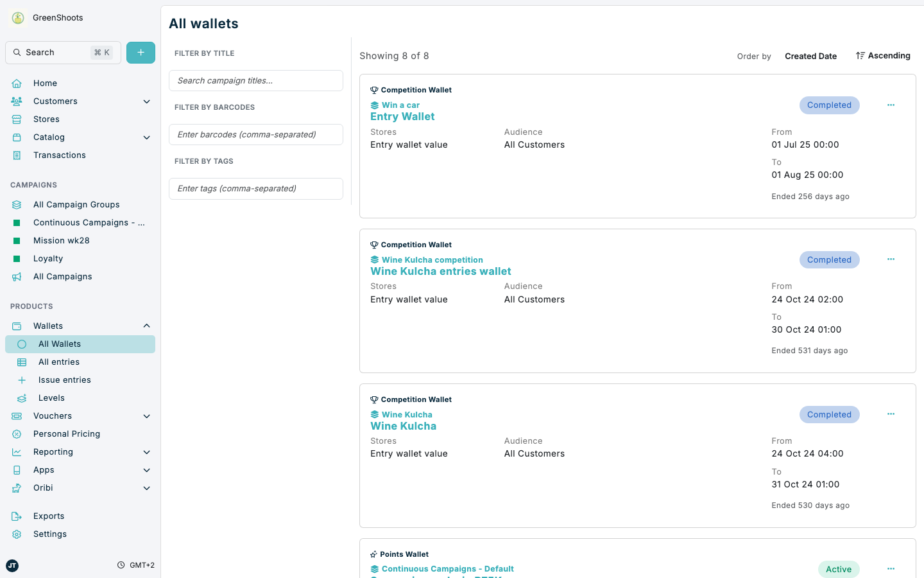Open the Vouchers dropdown
This screenshot has width=924, height=578.
(x=146, y=416)
